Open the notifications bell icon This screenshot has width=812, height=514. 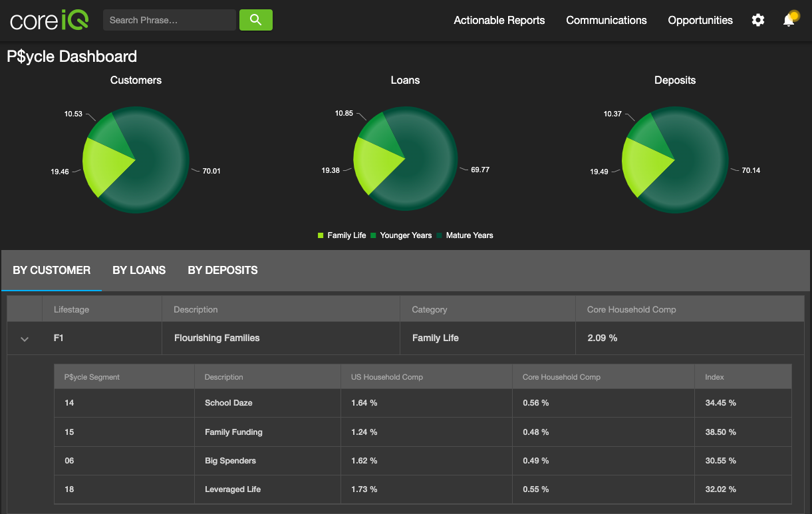coord(789,19)
